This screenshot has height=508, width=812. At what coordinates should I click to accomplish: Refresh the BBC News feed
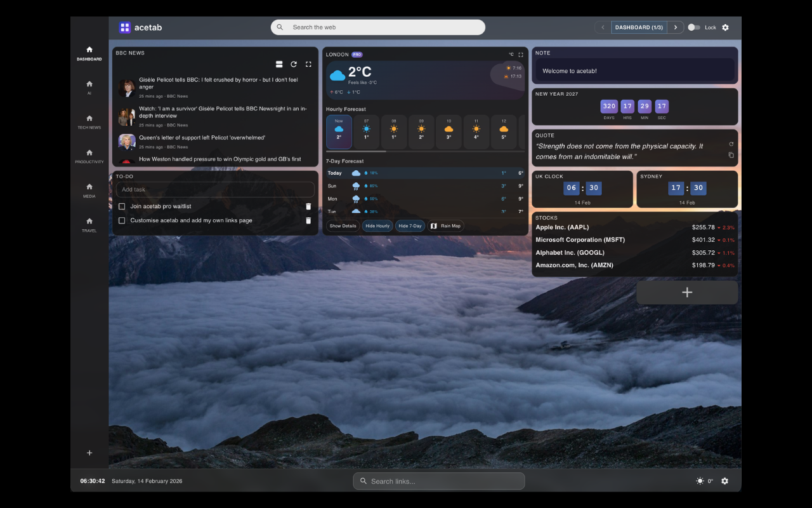pos(294,64)
